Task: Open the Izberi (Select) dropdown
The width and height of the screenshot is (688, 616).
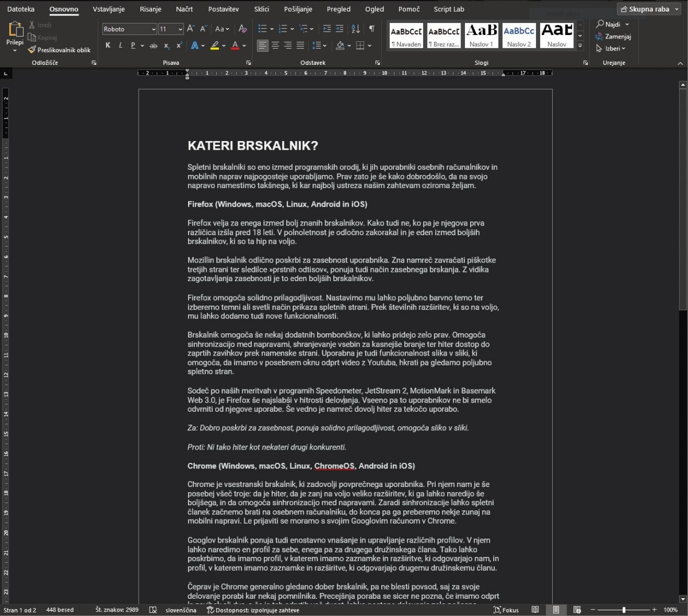Action: 611,49
